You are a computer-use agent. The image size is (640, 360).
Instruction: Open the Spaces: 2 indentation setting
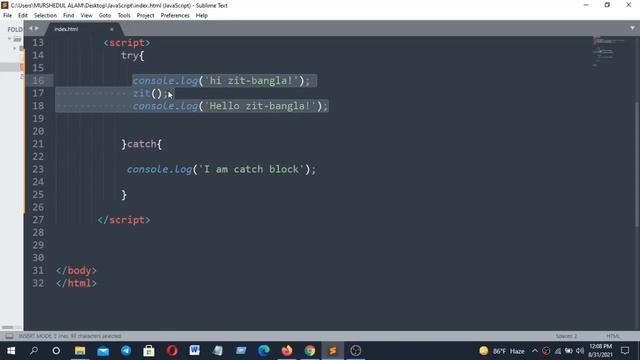pos(566,336)
